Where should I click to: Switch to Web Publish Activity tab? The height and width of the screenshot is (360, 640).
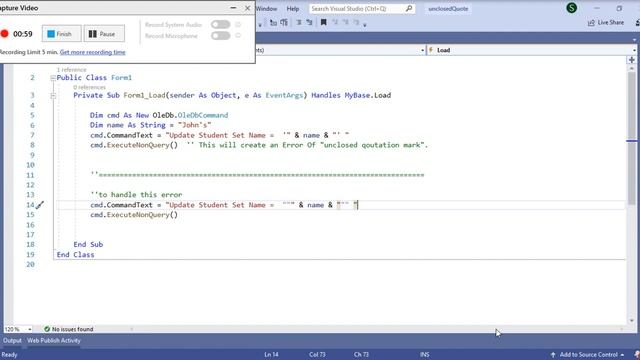tap(54, 340)
